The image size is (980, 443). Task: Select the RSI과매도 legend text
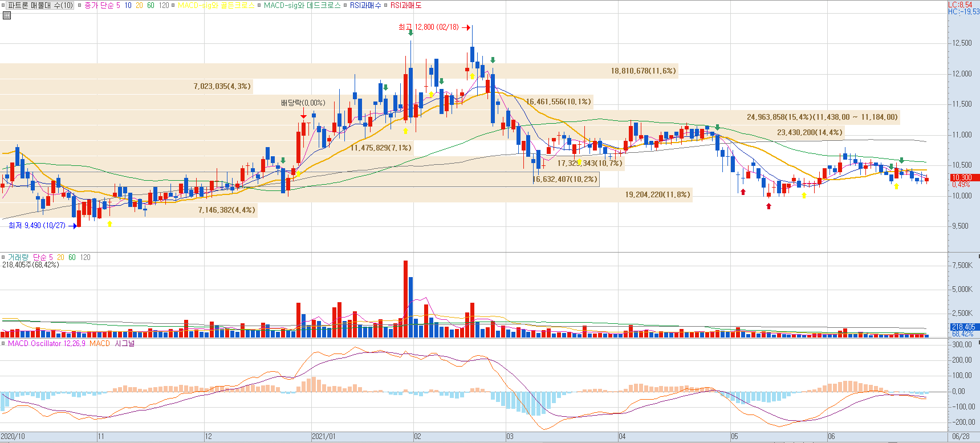pyautogui.click(x=406, y=5)
